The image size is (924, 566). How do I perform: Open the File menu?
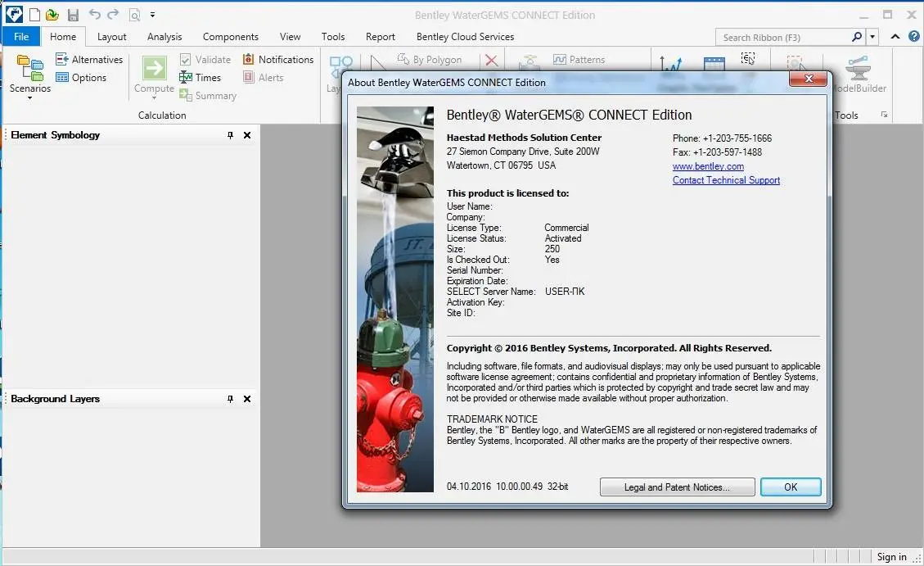[x=21, y=37]
